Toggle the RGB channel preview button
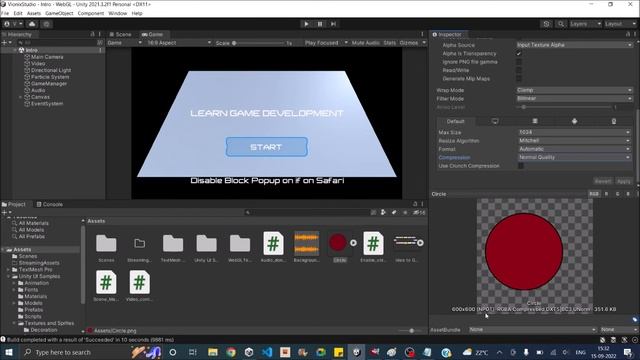Viewport: 640px width, 360px height. click(x=594, y=194)
